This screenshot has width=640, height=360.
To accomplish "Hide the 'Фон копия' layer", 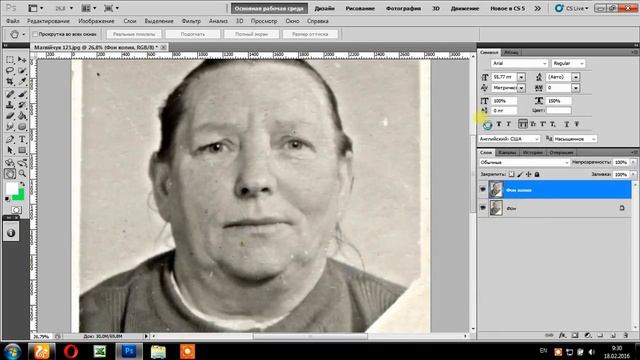I will tap(483, 190).
